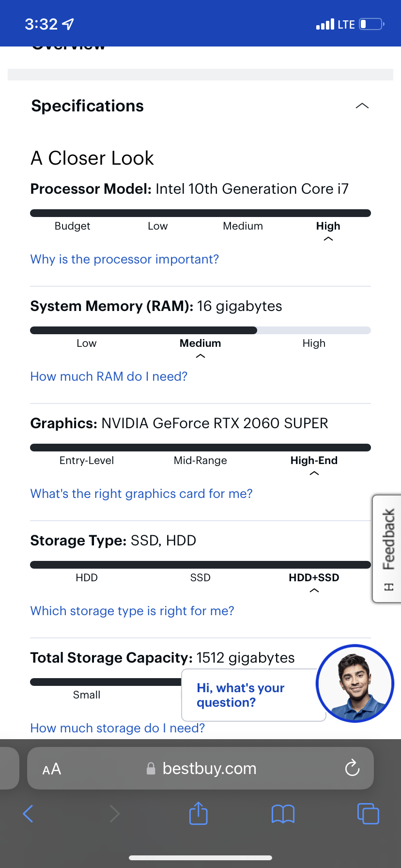Screen dimensions: 401x868
Task: Open the Safari share sheet
Action: (x=198, y=813)
